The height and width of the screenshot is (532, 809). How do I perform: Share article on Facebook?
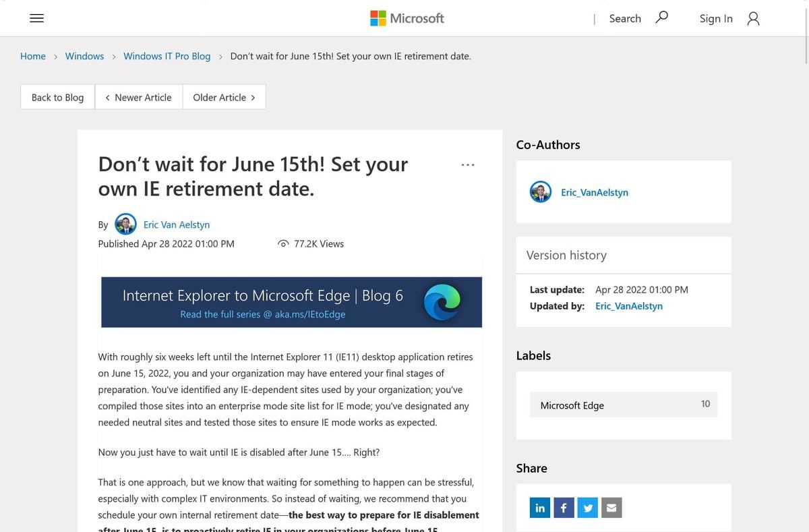coord(564,508)
